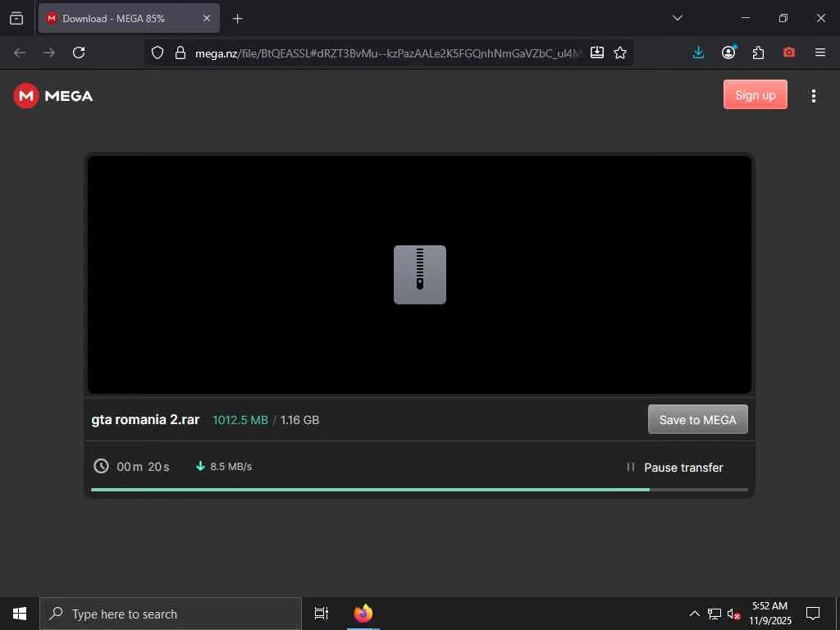The image size is (840, 630).
Task: Open Windows Task View
Action: tap(322, 614)
